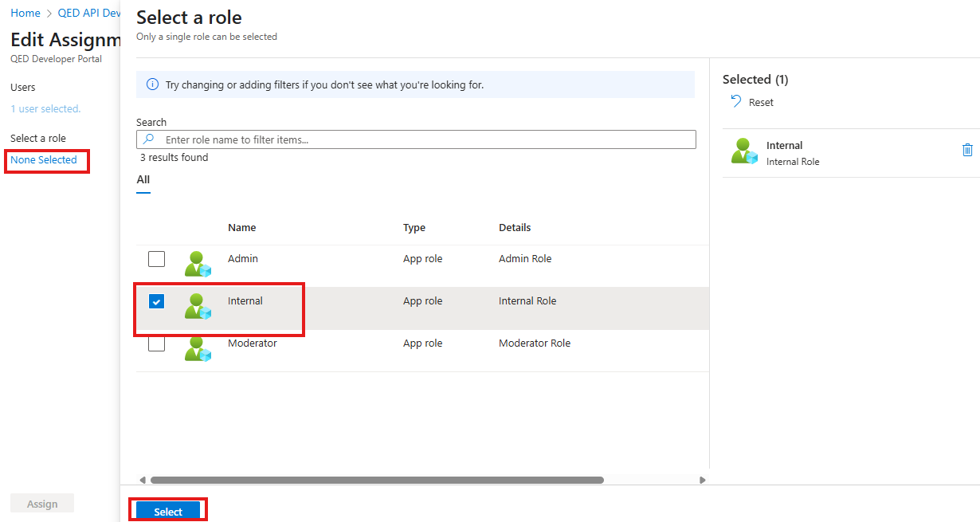Open the 1 user selected link

[45, 108]
